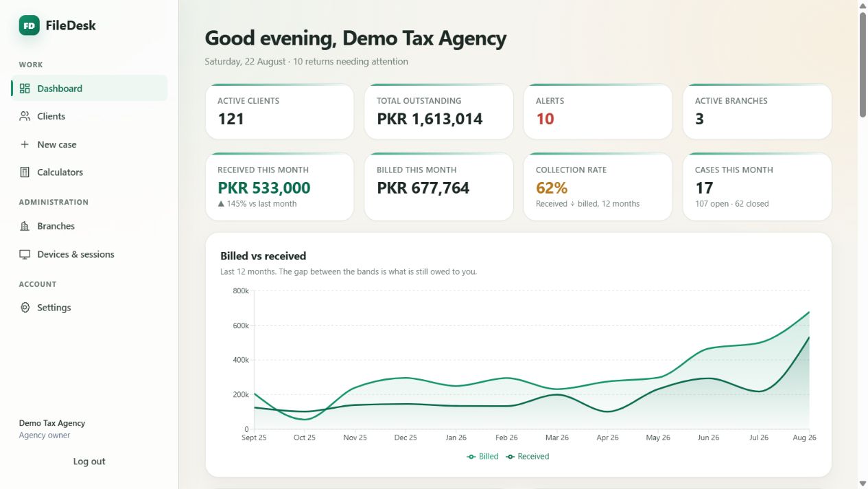
Task: Click the Branches building icon
Action: tap(25, 226)
